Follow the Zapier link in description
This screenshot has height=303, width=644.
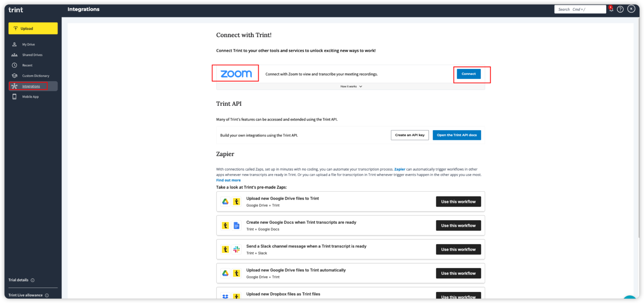pyautogui.click(x=399, y=169)
